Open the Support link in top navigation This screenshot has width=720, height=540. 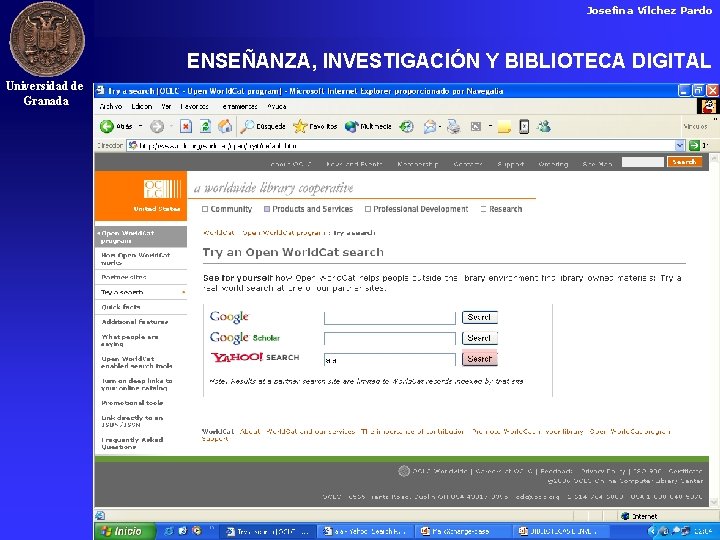click(510, 164)
